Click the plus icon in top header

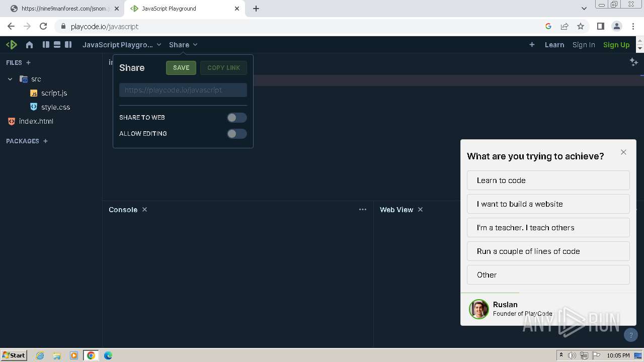click(532, 45)
